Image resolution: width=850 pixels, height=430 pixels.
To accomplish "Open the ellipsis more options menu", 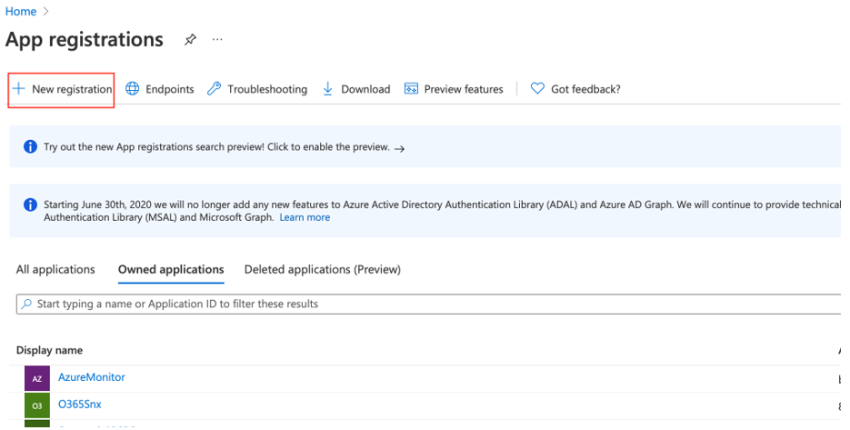I will click(x=217, y=41).
